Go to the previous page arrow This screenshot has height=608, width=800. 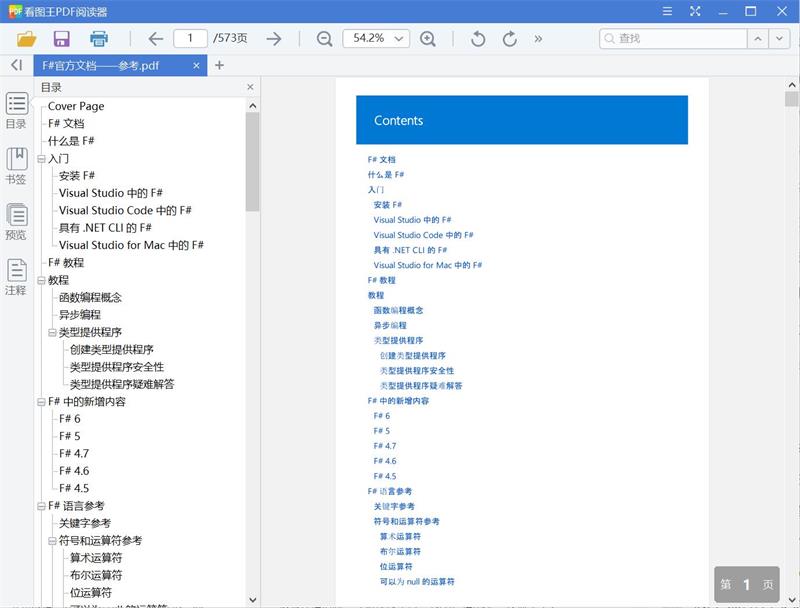tap(155, 38)
